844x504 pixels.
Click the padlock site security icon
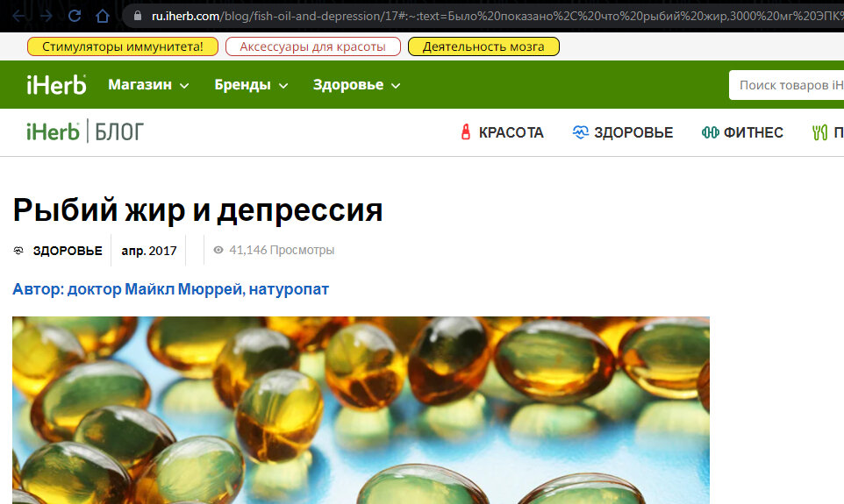(x=138, y=16)
